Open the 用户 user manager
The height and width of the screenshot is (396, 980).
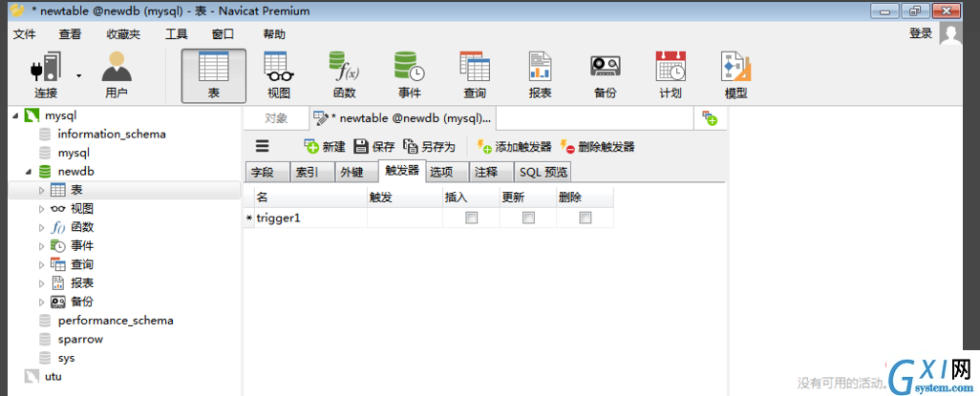coord(117,75)
